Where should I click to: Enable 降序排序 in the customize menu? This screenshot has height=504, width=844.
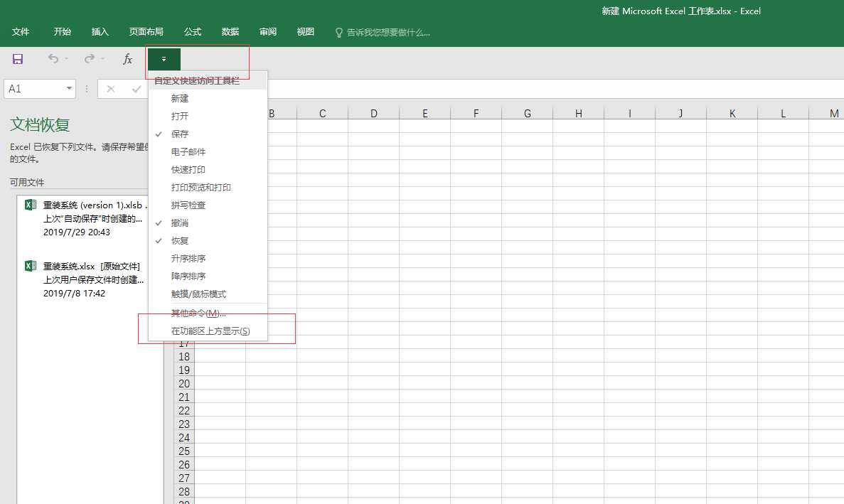point(208,276)
